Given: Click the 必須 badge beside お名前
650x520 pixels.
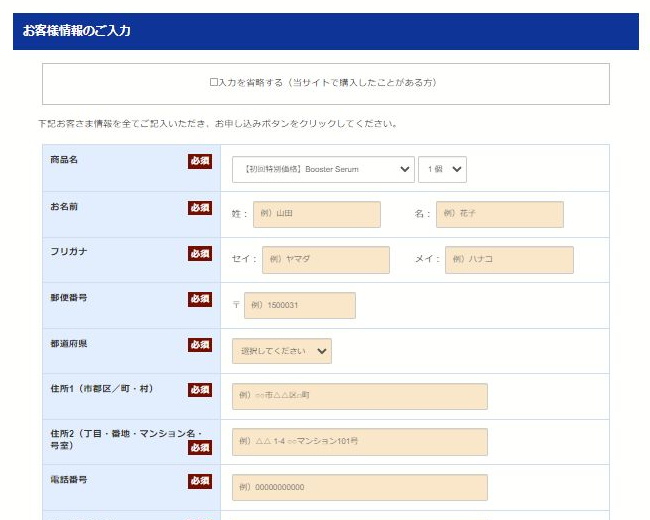Looking at the screenshot, I should pyautogui.click(x=200, y=207).
